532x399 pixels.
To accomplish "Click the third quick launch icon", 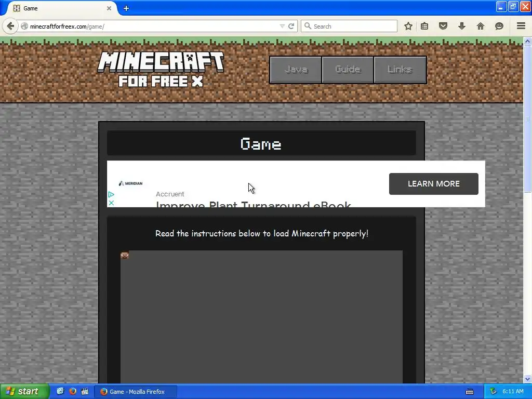I will (85, 391).
